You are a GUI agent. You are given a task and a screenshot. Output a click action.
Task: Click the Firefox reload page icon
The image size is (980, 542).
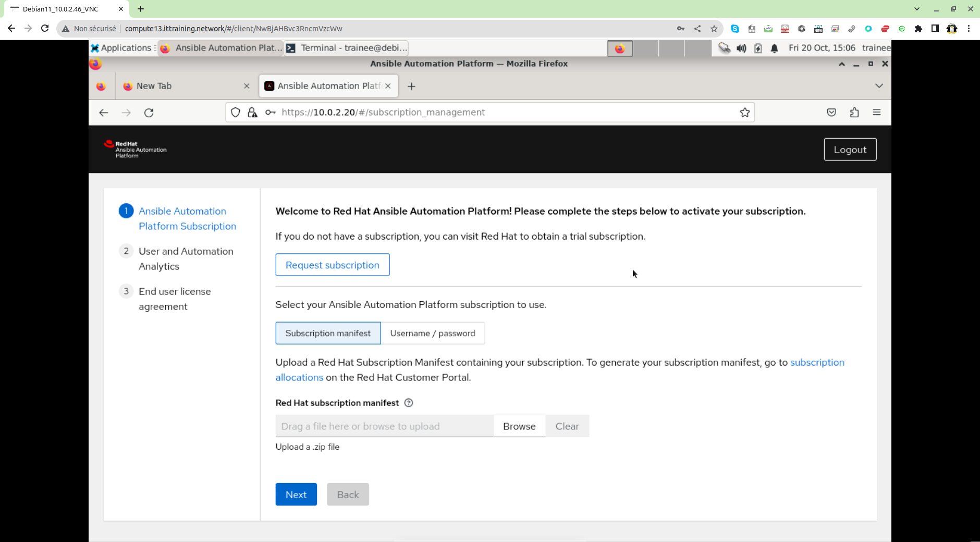149,113
